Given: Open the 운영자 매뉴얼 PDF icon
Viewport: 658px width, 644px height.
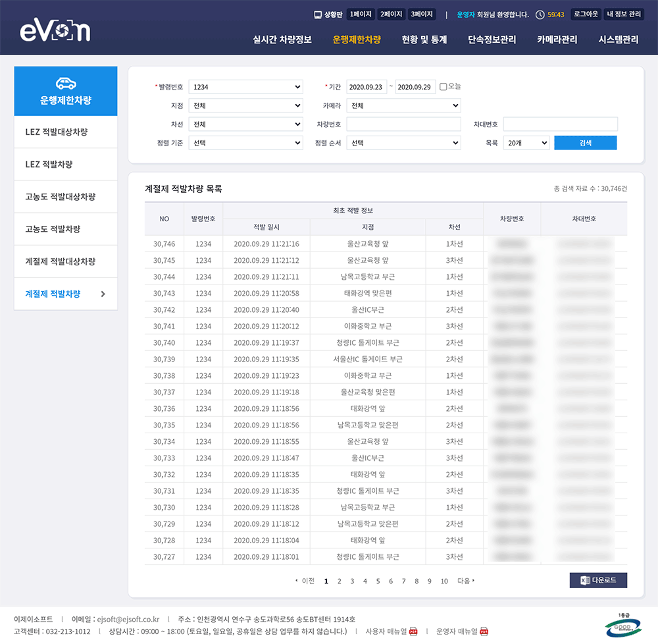Looking at the screenshot, I should tap(484, 631).
